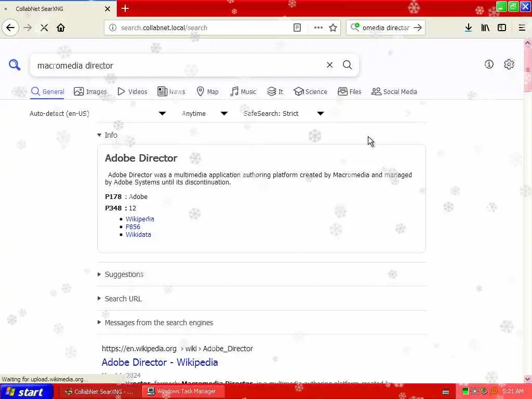This screenshot has height=399, width=532.
Task: Open the downloads panel
Action: tap(468, 28)
